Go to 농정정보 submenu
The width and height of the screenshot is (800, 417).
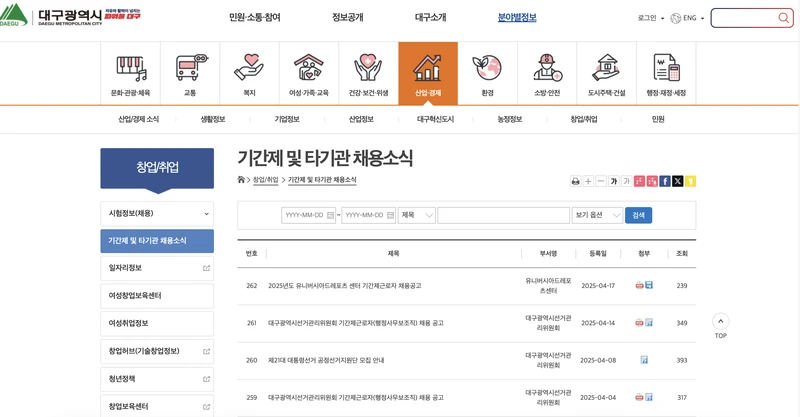point(510,119)
